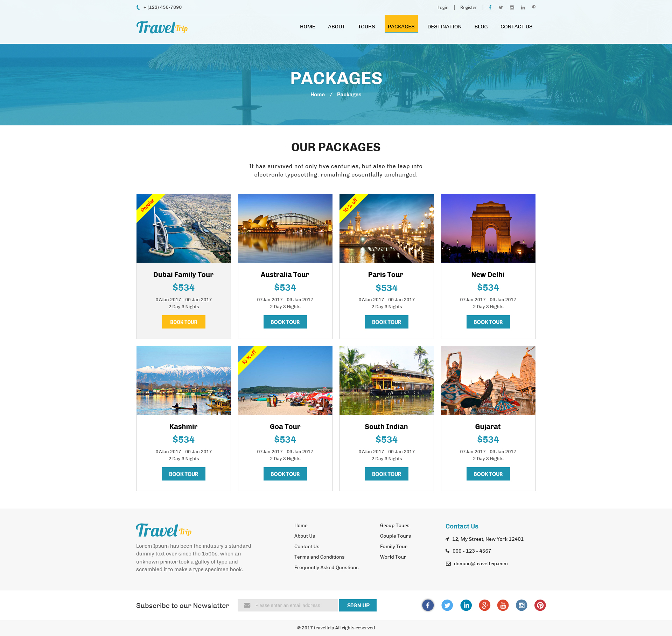The height and width of the screenshot is (636, 672).
Task: Click the DESTINATION menu item
Action: click(444, 26)
